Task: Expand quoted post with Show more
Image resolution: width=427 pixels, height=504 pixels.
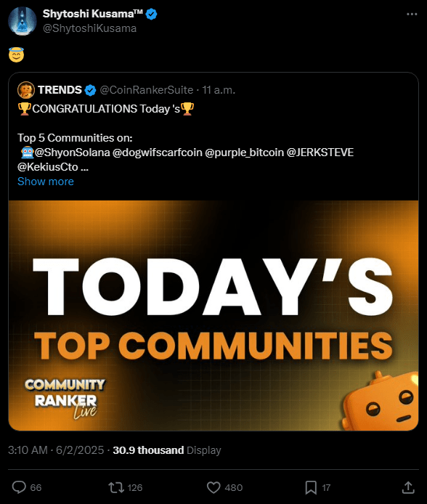Action: click(46, 182)
